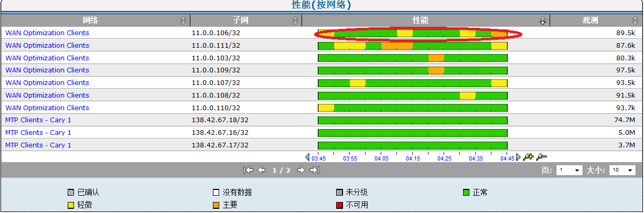Click the 1 / 2 page indicator
Viewport: 644px width, 213px height.
(x=281, y=171)
